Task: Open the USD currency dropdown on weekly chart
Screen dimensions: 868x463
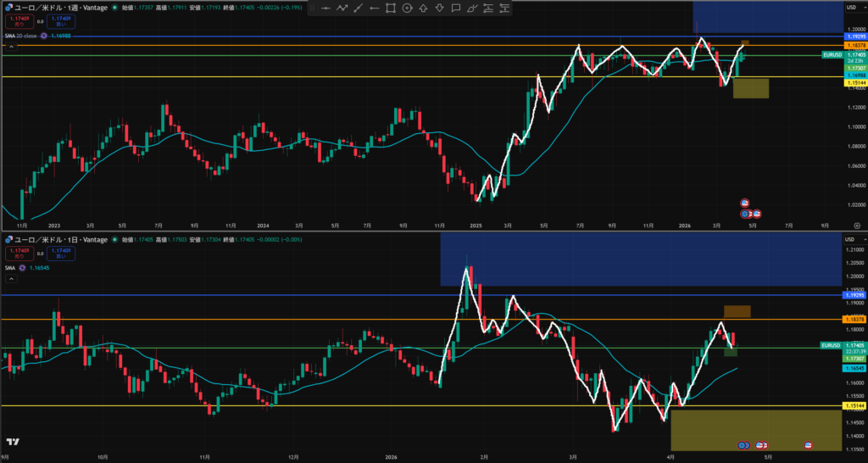Action: (x=850, y=8)
